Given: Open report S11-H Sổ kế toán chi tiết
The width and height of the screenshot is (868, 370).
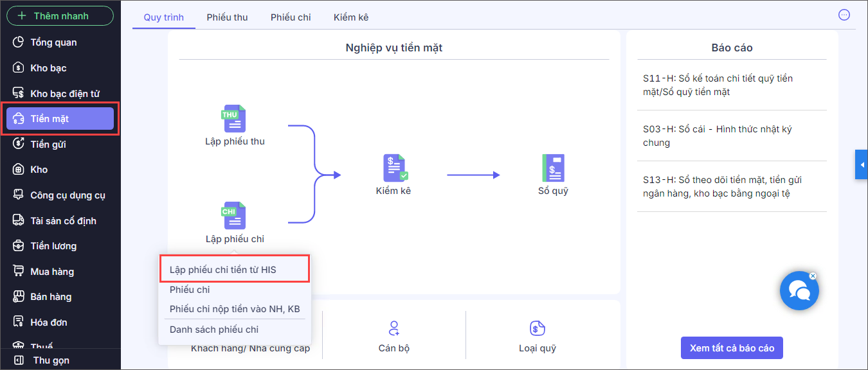Looking at the screenshot, I should (718, 85).
